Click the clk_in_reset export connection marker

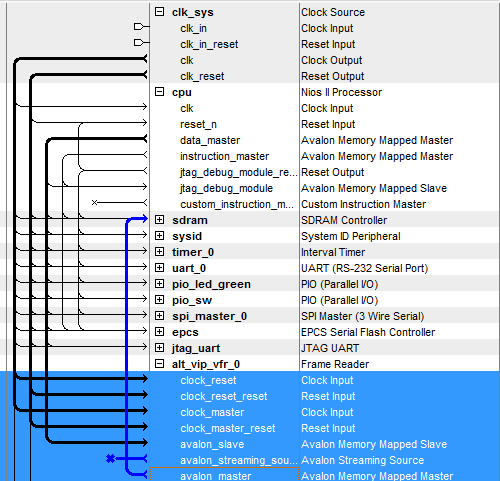pyautogui.click(x=139, y=42)
